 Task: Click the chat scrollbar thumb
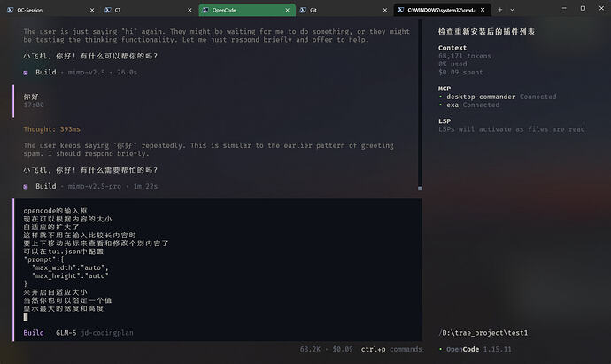tap(420, 189)
